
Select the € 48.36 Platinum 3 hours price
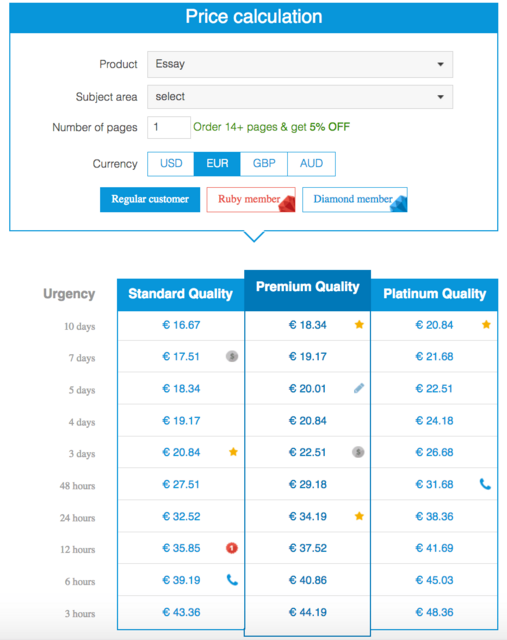[434, 612]
